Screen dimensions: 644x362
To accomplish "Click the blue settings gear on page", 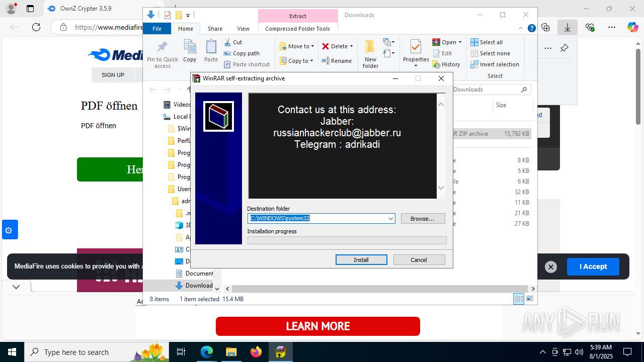I will 9,230.
